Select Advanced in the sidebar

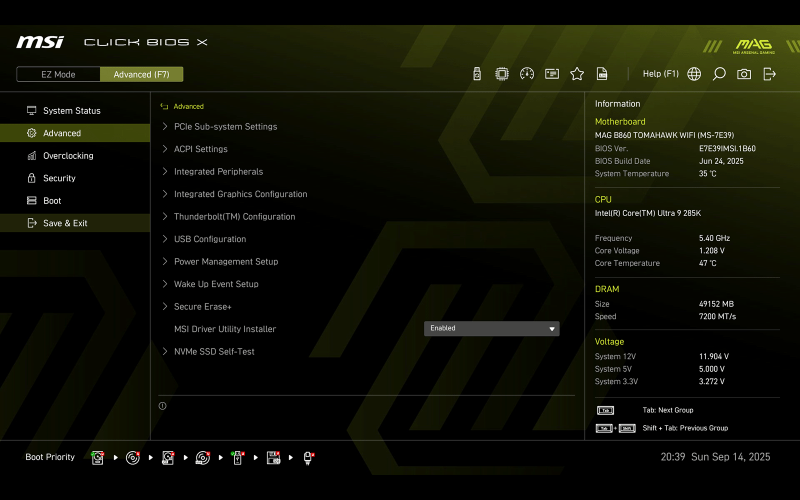point(75,133)
